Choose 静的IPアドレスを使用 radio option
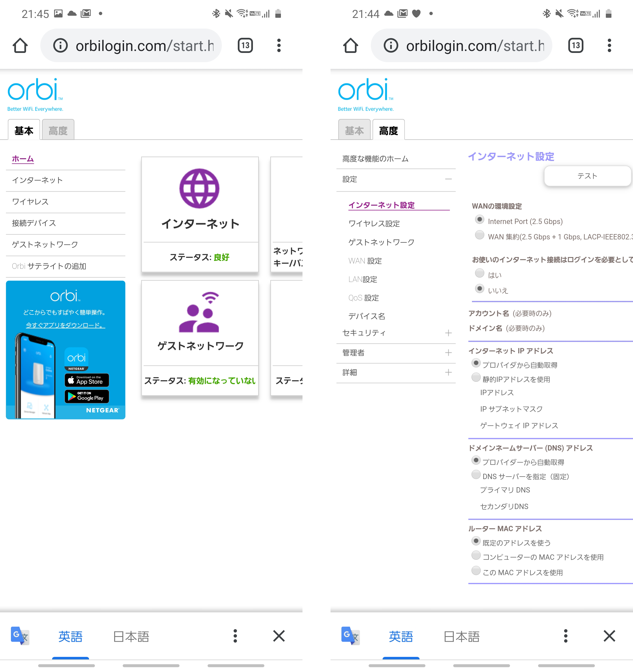The width and height of the screenshot is (633, 672). point(476,377)
